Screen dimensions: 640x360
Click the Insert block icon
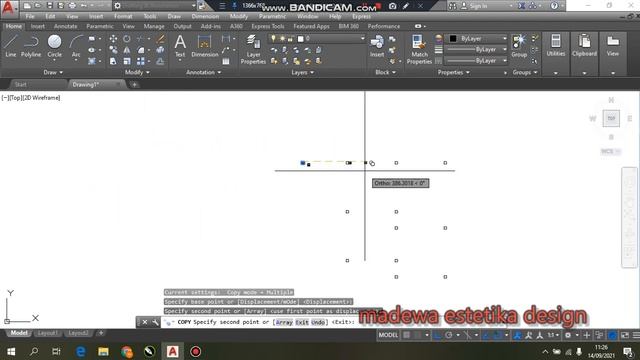[x=377, y=46]
